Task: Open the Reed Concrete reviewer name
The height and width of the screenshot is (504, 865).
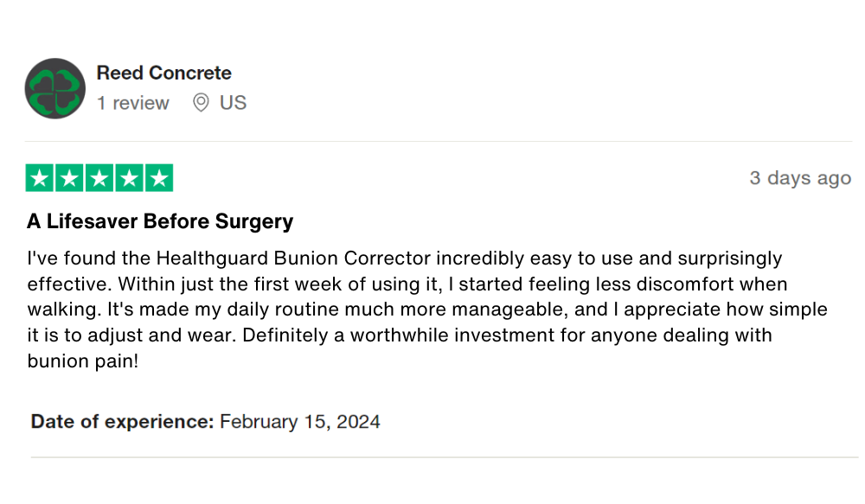Action: coord(163,73)
